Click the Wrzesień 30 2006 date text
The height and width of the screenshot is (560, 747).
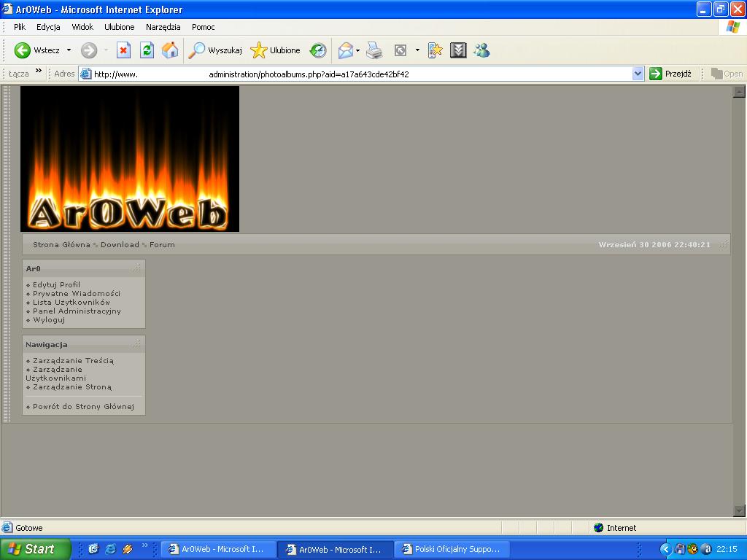pyautogui.click(x=654, y=244)
